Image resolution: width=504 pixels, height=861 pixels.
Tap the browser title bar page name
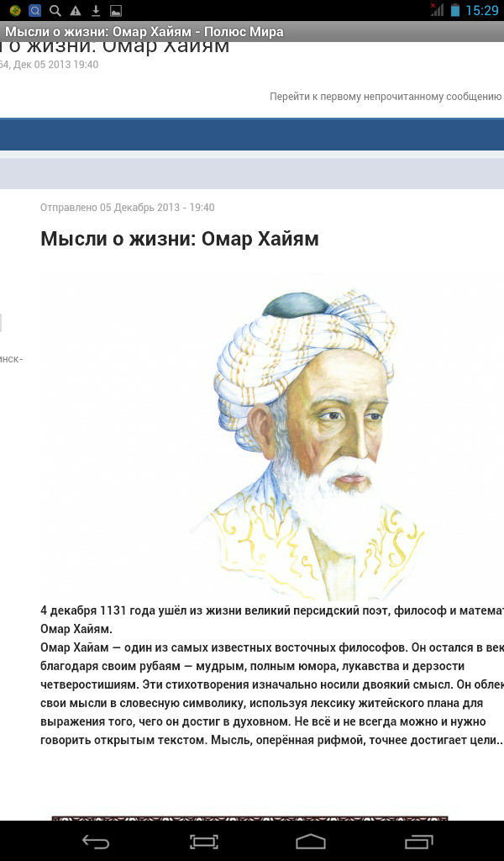coord(144,32)
